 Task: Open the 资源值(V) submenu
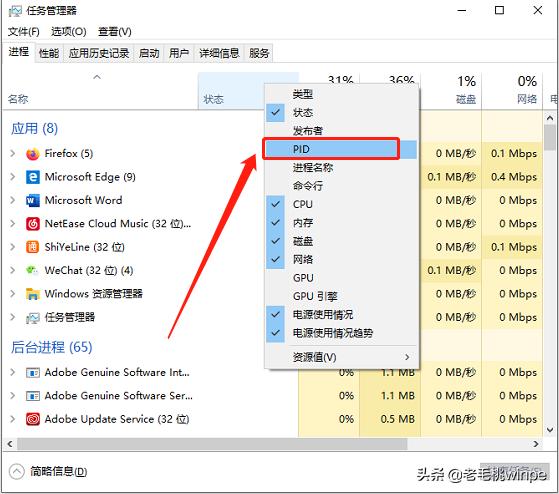coord(341,357)
